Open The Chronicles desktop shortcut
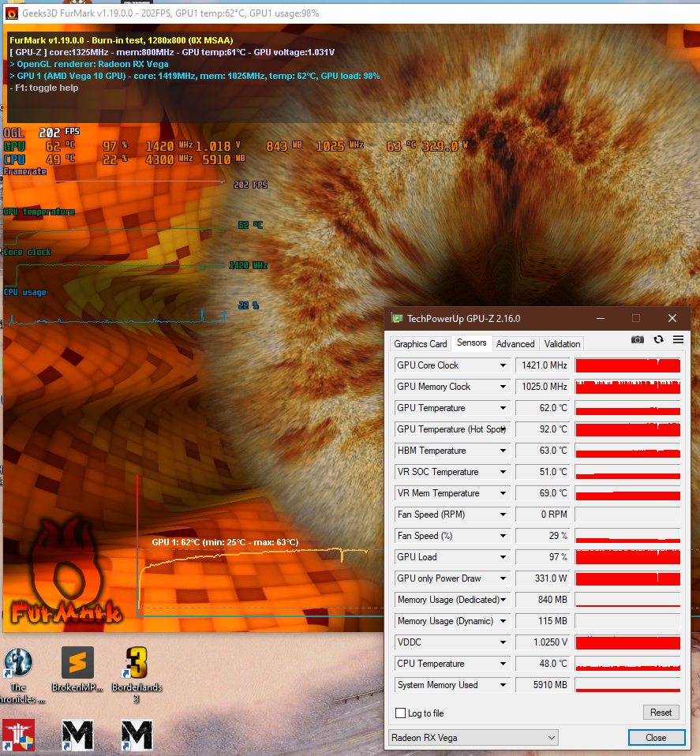The image size is (700, 756). coord(18,663)
